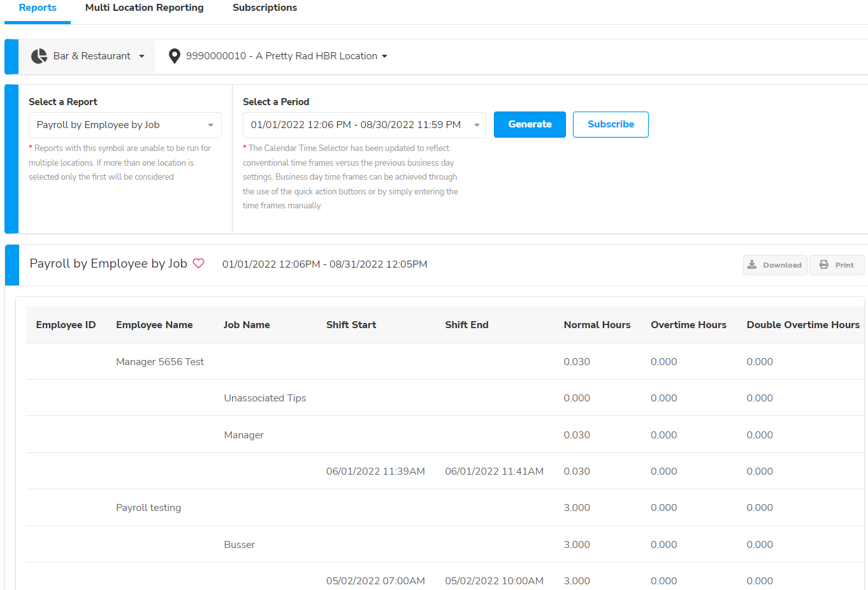
Task: Expand the period date range selector
Action: coord(364,125)
